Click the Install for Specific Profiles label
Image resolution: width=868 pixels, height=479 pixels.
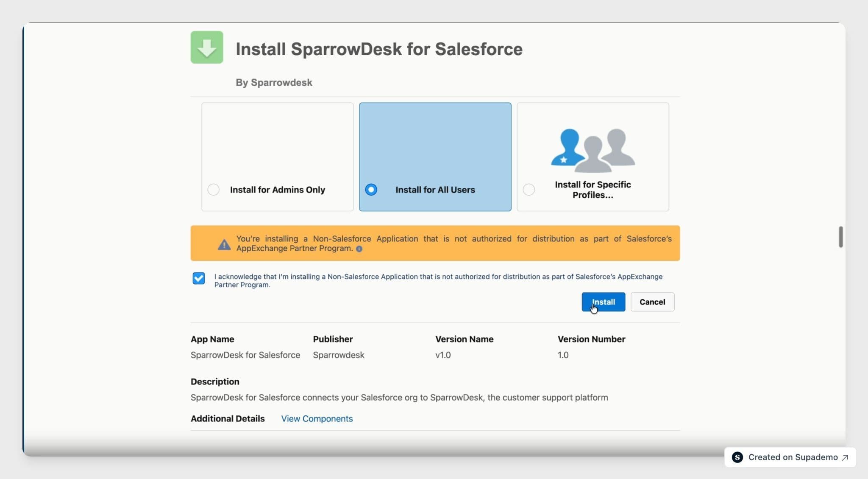[x=593, y=190]
